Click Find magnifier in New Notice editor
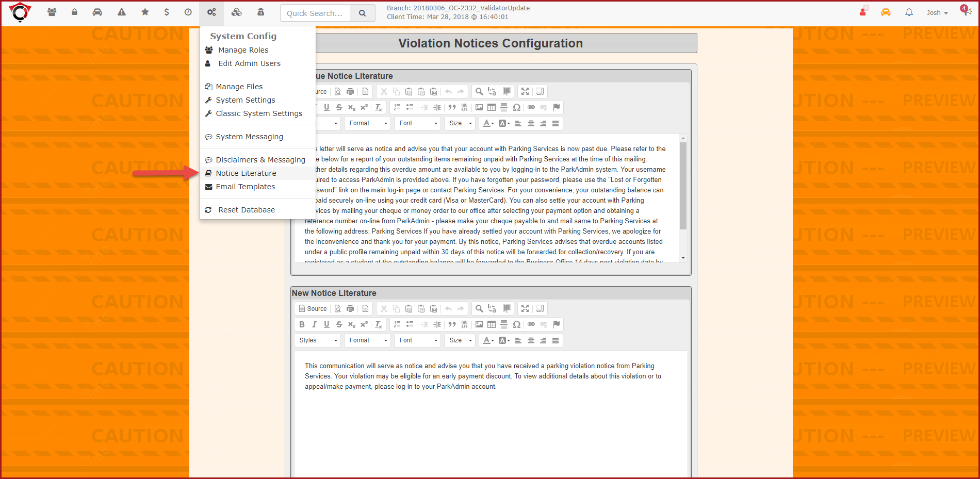This screenshot has height=479, width=980. pos(479,309)
